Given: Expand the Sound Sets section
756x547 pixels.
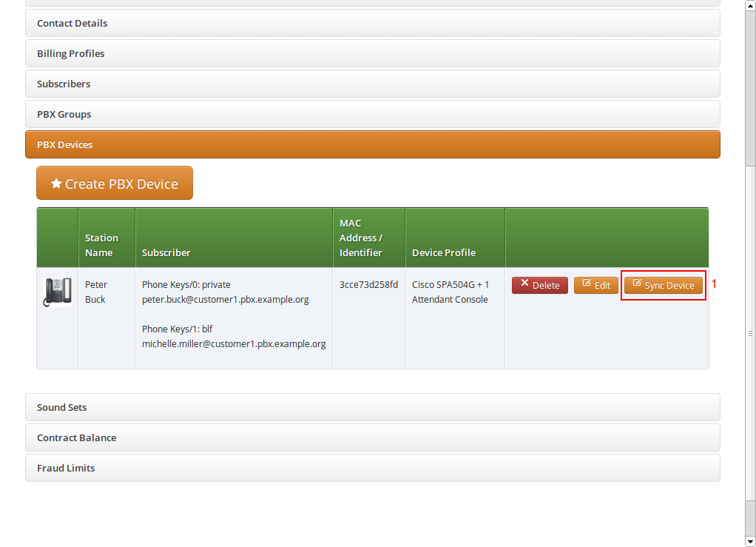Looking at the screenshot, I should 373,407.
